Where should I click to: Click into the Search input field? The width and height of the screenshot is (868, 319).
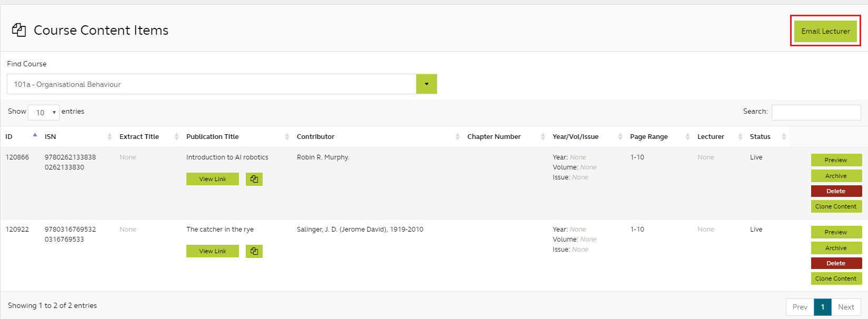click(816, 112)
